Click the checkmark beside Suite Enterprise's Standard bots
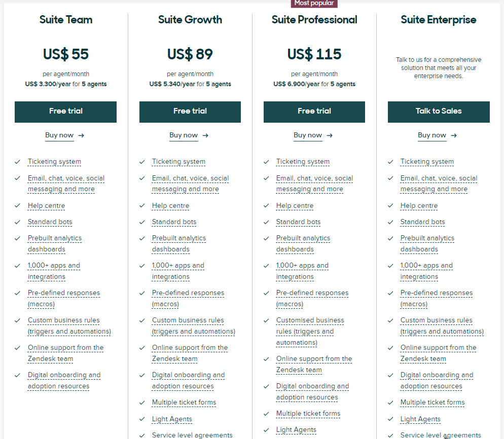This screenshot has width=504, height=439. (390, 222)
